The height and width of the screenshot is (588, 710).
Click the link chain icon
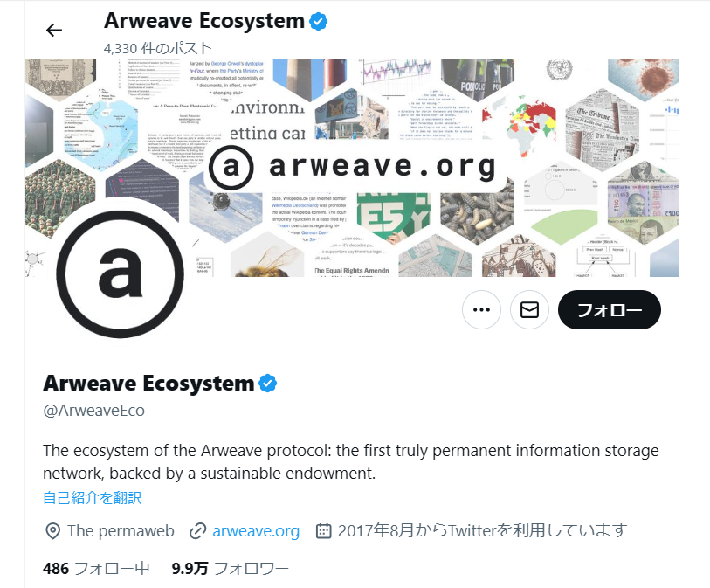(198, 531)
